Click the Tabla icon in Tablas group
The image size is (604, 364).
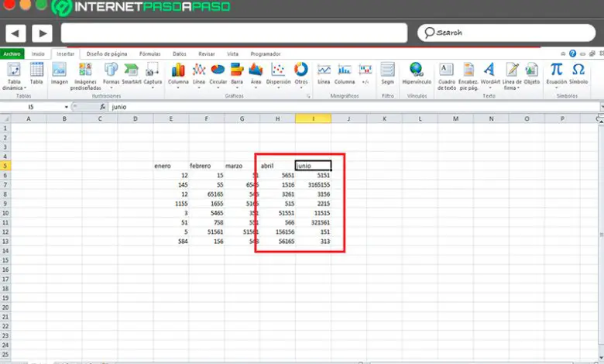[36, 73]
